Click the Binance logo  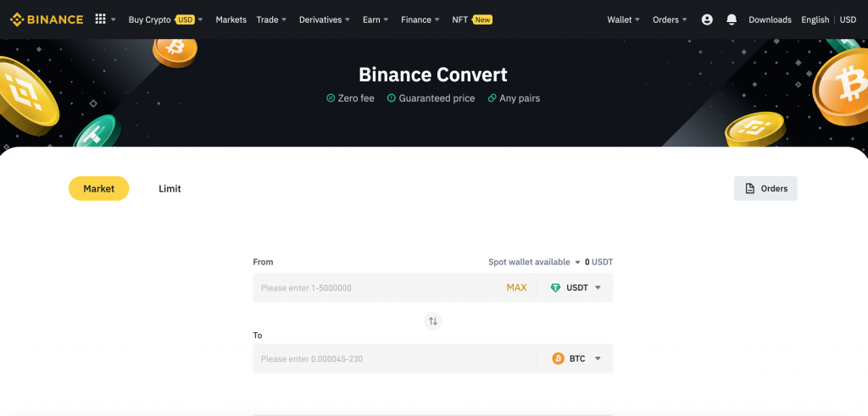(x=47, y=19)
